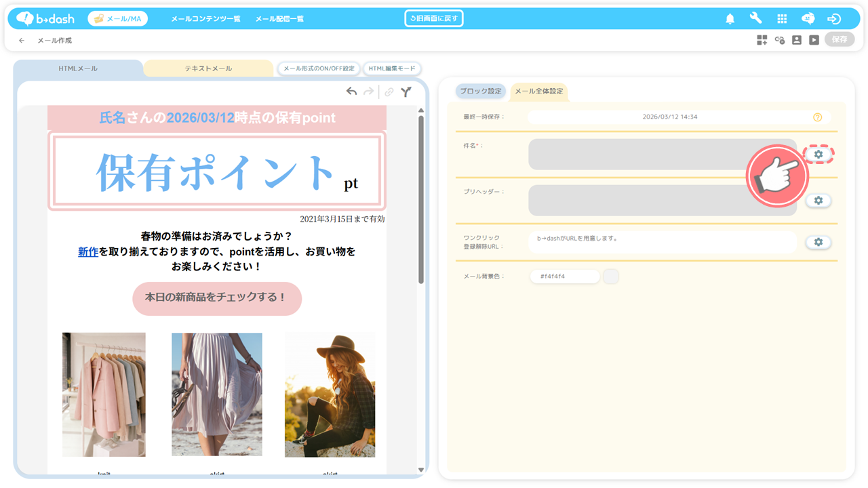The image size is (868, 488).
Task: Open gear settings for 件名 subject
Action: coord(818,155)
